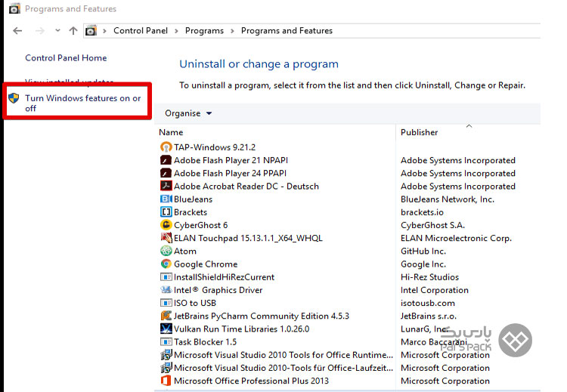Select the BlueJeans program name
The height and width of the screenshot is (392, 567).
[193, 199]
